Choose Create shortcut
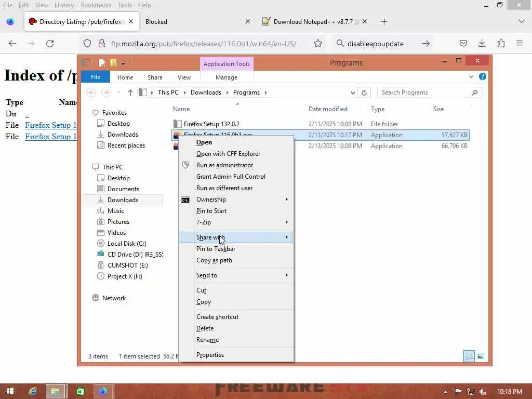 [236, 316]
